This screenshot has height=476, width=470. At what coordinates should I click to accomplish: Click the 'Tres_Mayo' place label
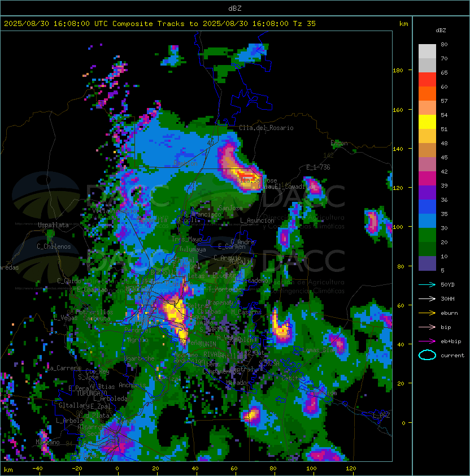coord(186,239)
